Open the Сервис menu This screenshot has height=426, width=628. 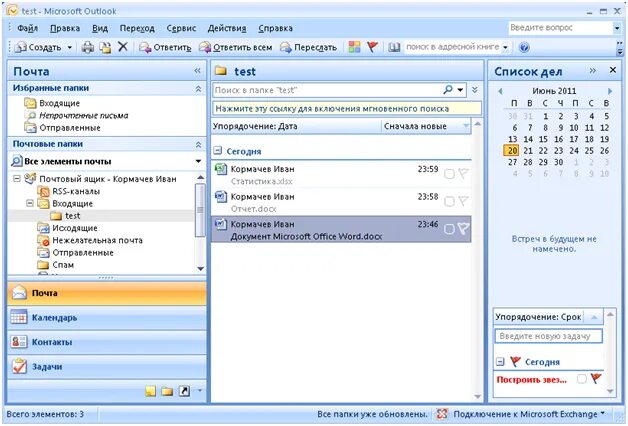[181, 28]
